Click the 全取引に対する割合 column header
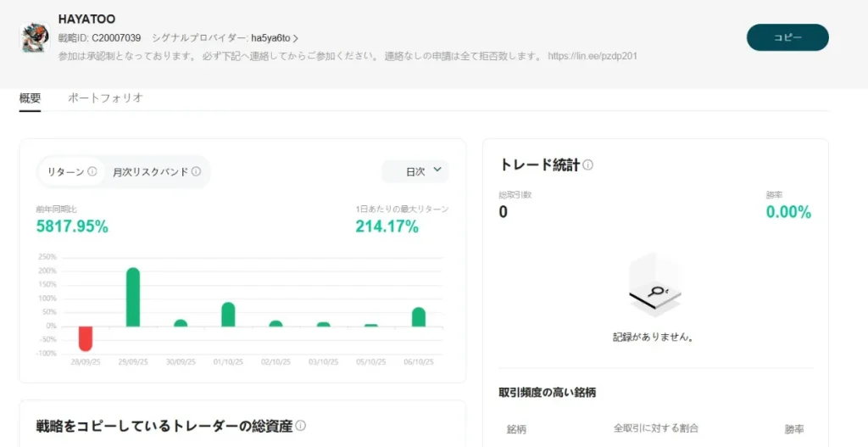Viewport: 868px width, 447px height. click(x=656, y=428)
